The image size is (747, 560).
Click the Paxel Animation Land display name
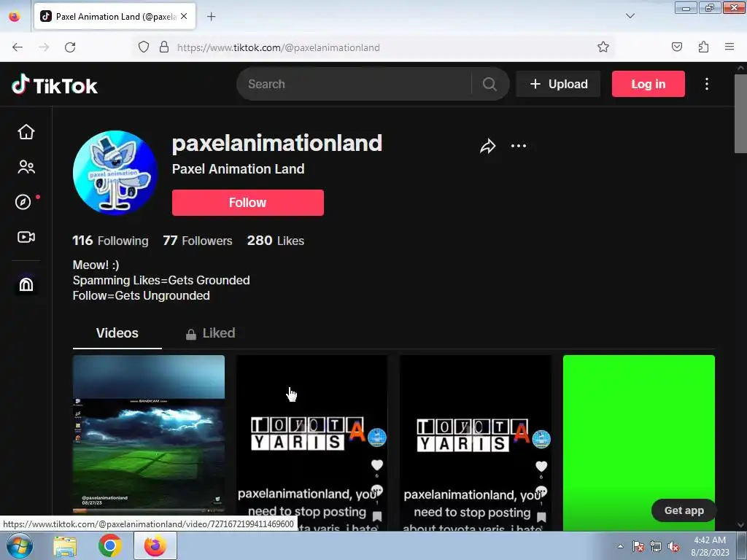239,169
